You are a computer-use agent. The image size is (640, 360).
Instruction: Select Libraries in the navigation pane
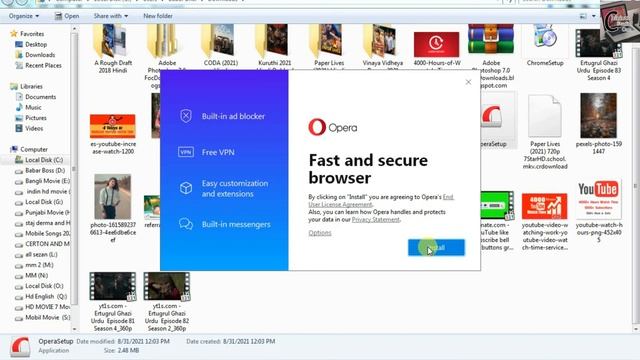click(26, 86)
